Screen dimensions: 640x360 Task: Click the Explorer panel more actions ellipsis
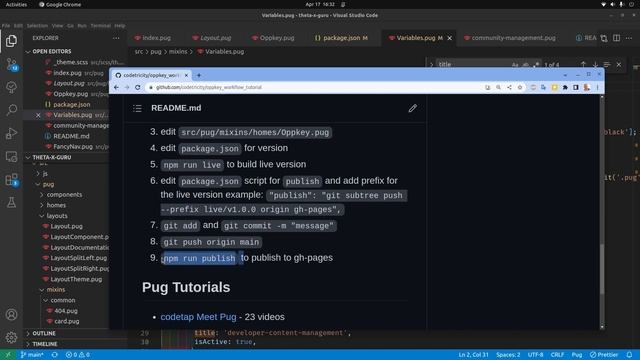coord(116,38)
